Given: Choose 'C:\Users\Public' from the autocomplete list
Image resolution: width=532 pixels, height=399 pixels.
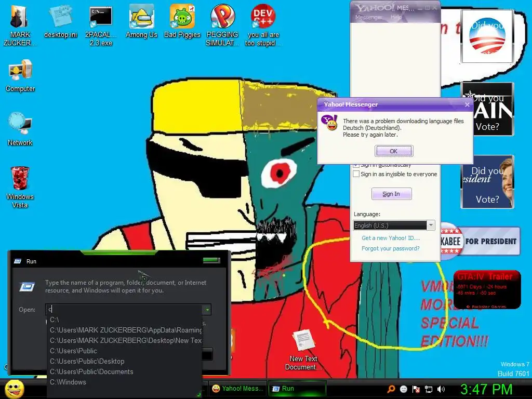Looking at the screenshot, I should coord(125,351).
